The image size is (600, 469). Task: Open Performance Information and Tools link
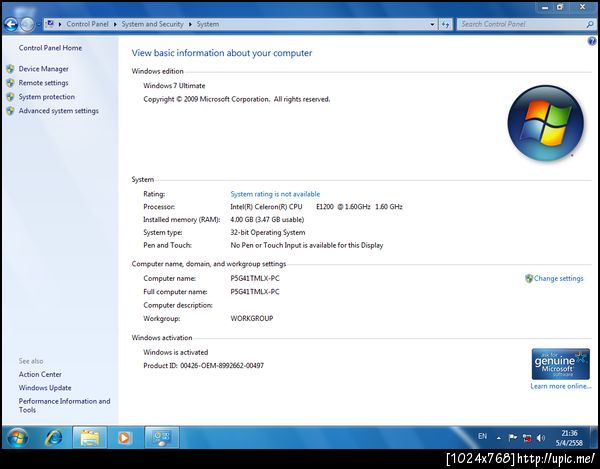(x=64, y=405)
